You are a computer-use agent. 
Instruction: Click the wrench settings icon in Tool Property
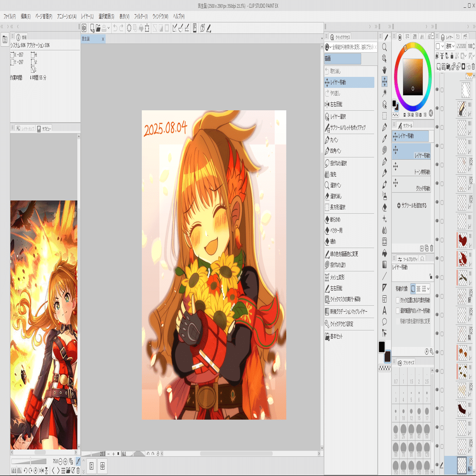coord(432,352)
